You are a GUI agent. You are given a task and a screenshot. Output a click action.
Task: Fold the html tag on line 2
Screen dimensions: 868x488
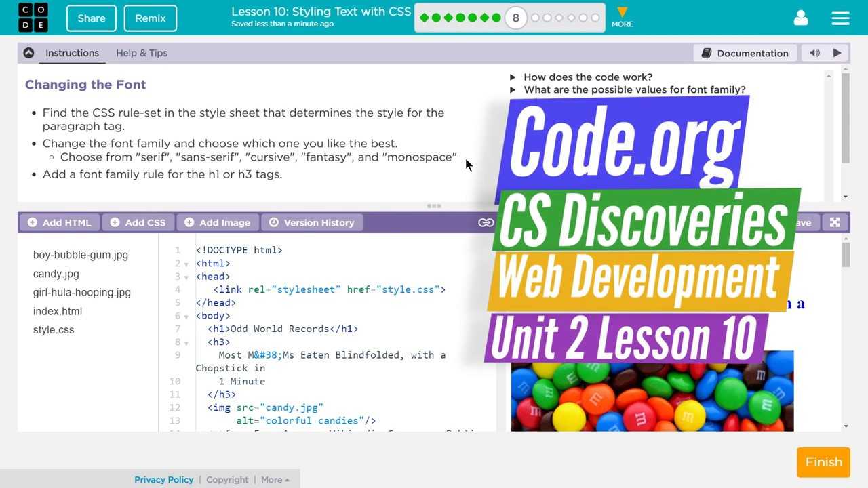[186, 264]
